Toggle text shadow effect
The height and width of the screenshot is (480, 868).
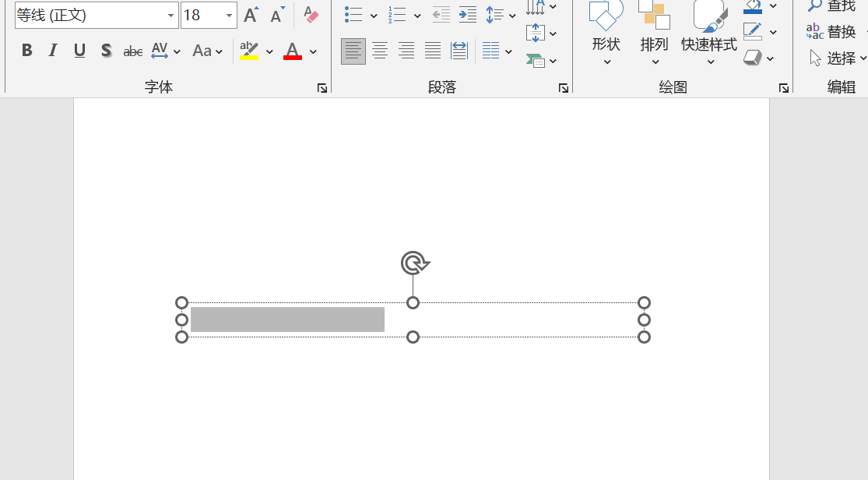point(106,51)
